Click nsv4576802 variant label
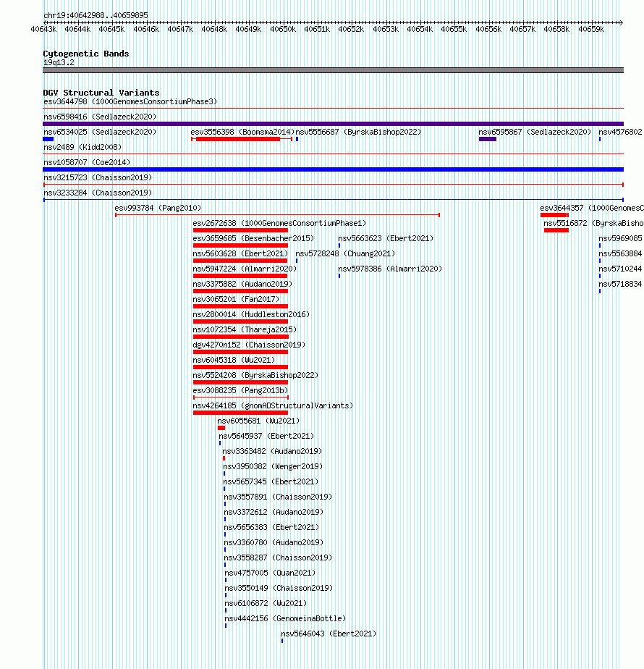 pyautogui.click(x=620, y=132)
